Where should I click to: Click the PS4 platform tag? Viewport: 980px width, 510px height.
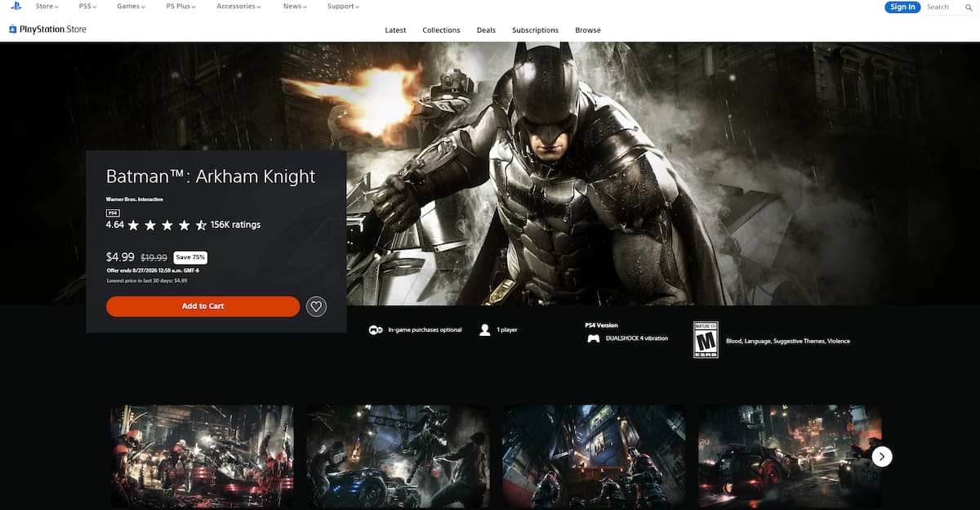(113, 212)
